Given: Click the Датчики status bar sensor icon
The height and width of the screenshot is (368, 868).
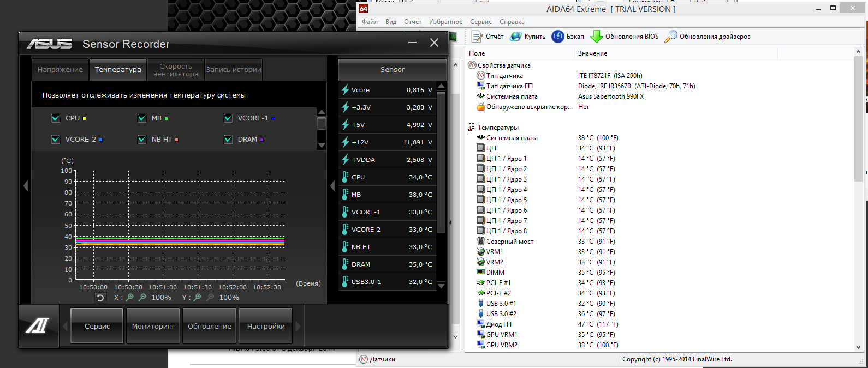Looking at the screenshot, I should coord(364,359).
